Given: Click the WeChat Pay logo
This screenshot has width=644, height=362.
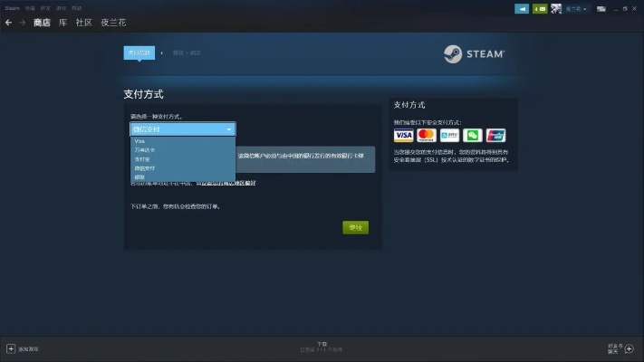Looking at the screenshot, I should click(472, 136).
